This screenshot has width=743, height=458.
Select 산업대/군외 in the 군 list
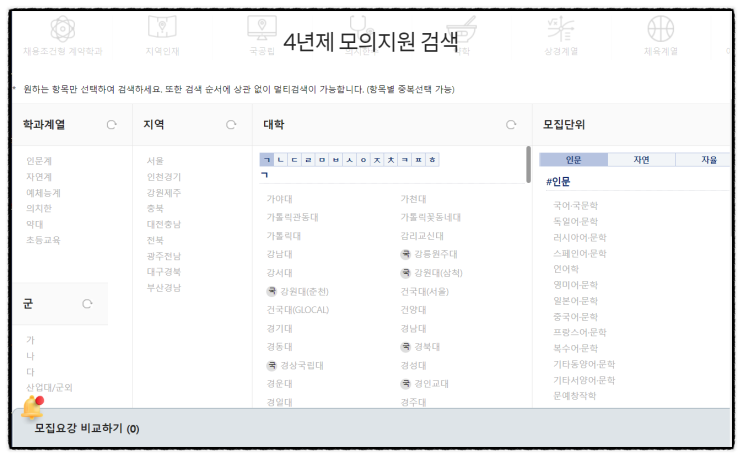(x=49, y=387)
